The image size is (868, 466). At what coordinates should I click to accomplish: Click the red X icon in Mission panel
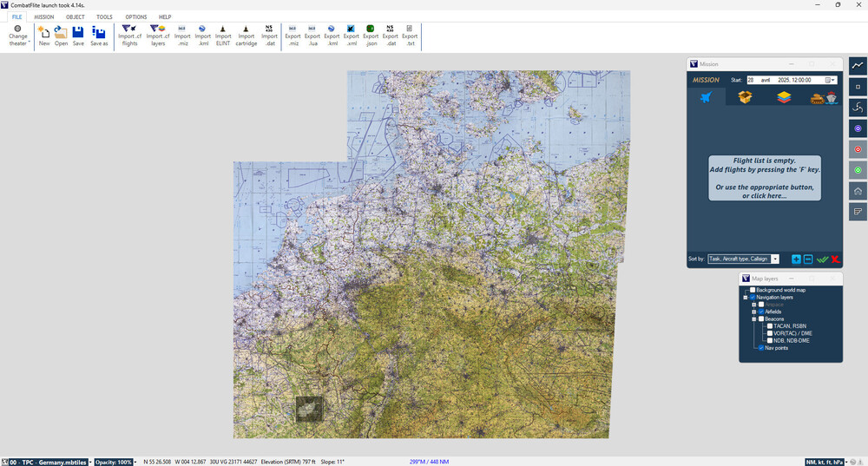[x=835, y=259]
